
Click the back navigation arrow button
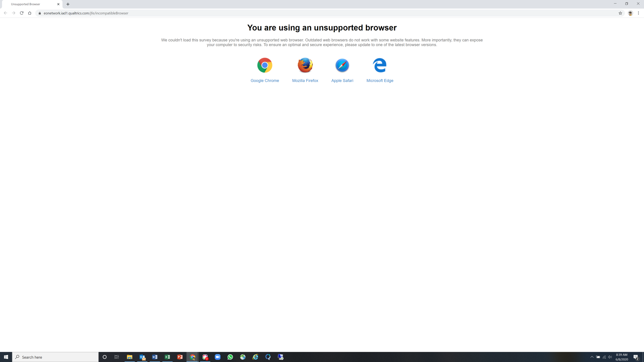point(5,13)
